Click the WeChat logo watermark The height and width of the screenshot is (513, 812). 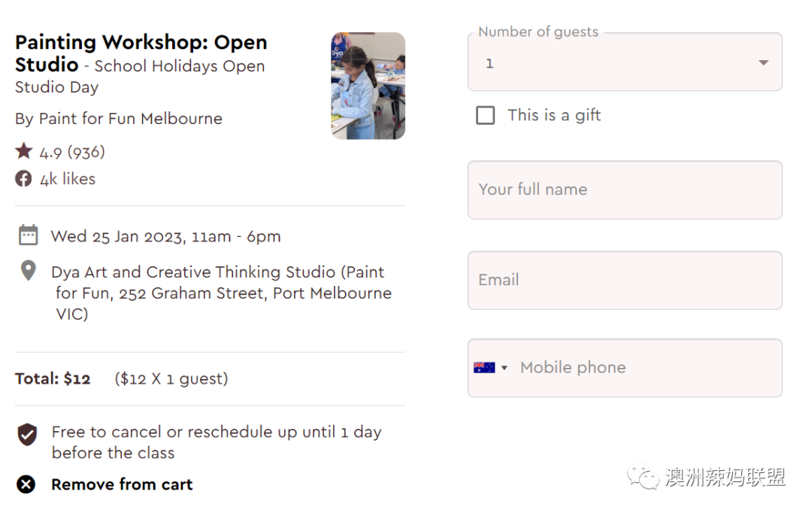[643, 475]
